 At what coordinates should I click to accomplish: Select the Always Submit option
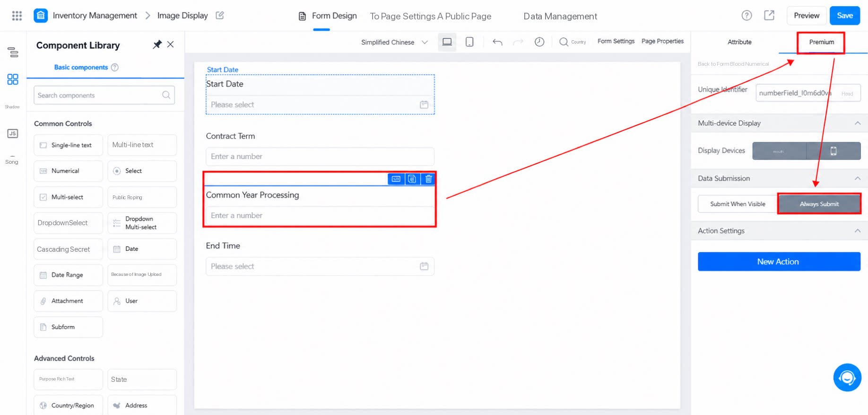point(819,204)
